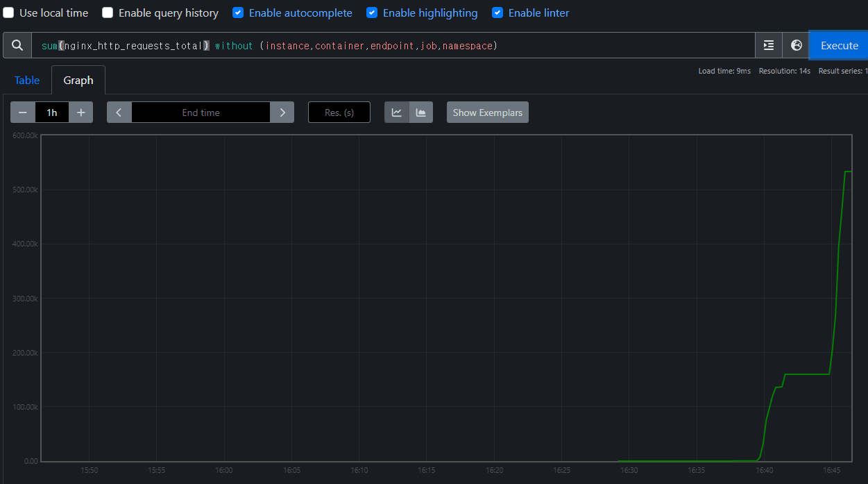This screenshot has height=484, width=868.
Task: Switch to stacked area chart mode
Action: pos(421,112)
